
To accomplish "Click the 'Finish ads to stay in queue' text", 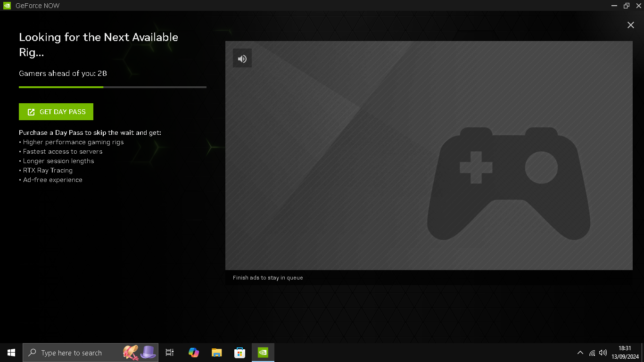I will point(268,278).
